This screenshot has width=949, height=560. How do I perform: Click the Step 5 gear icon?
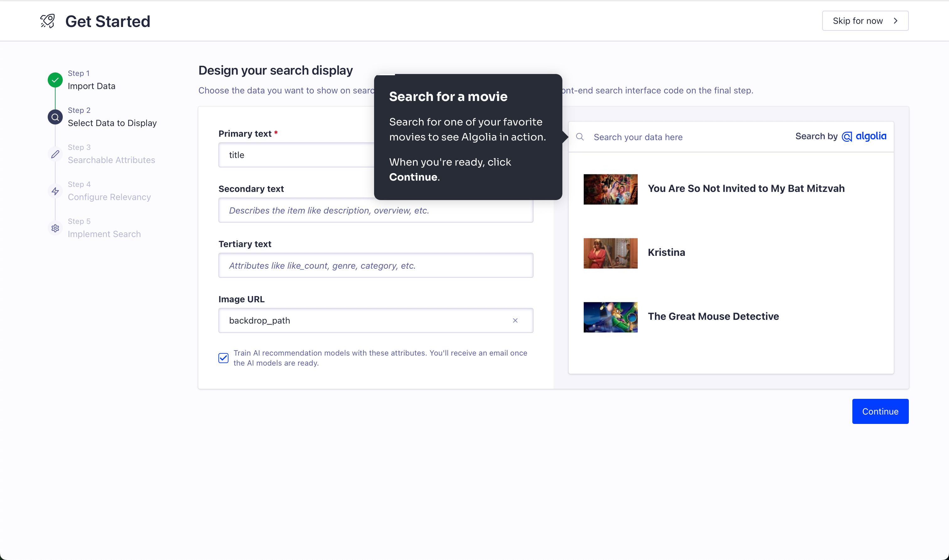(x=55, y=228)
